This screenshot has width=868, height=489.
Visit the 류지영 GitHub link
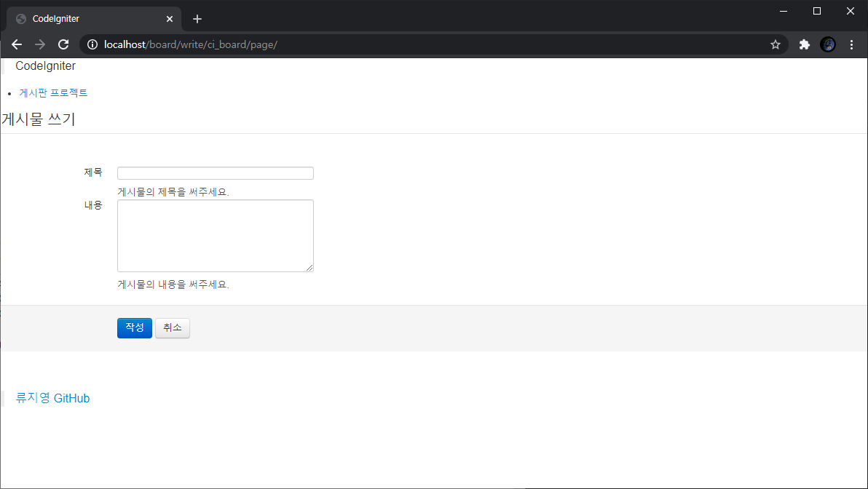[x=52, y=398]
